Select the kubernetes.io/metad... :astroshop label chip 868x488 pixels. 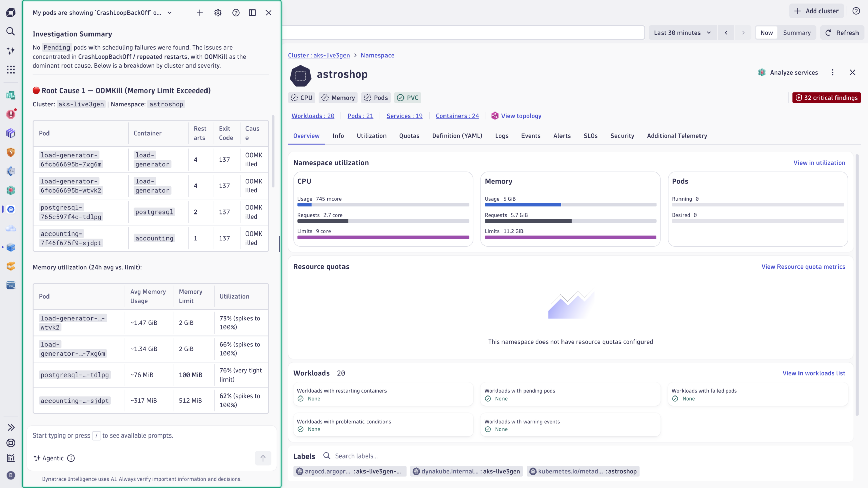coord(583,471)
